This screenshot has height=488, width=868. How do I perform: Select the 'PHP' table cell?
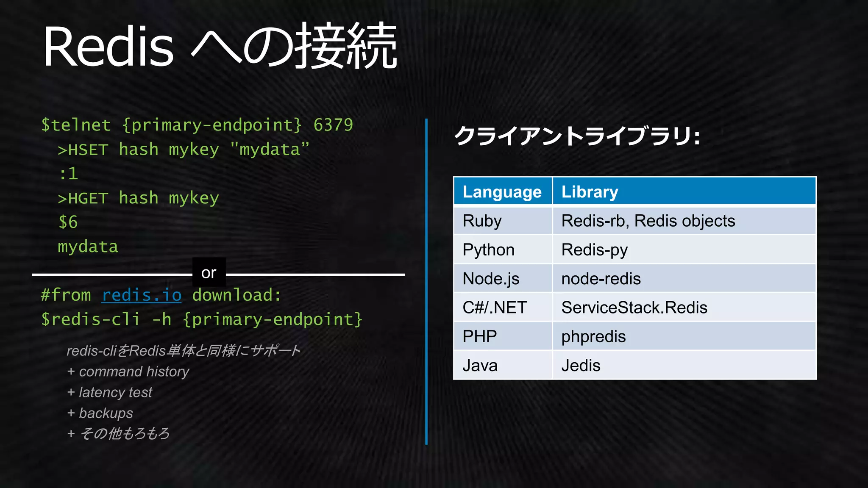tap(503, 336)
